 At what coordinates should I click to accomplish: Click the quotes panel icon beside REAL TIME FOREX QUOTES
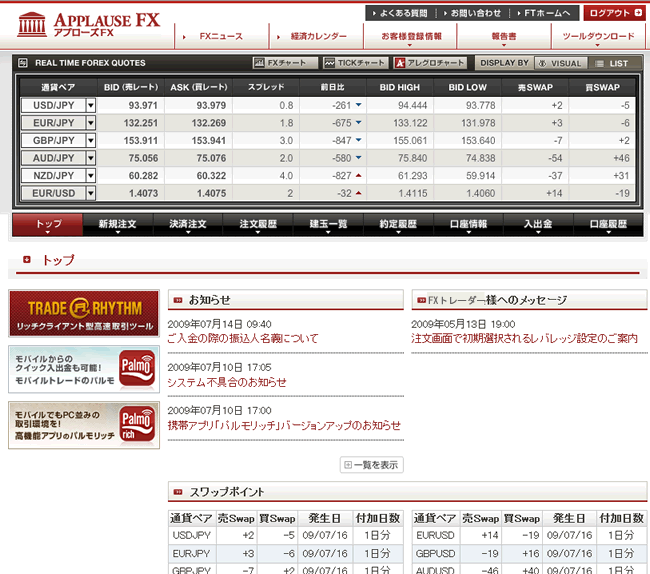point(23,63)
